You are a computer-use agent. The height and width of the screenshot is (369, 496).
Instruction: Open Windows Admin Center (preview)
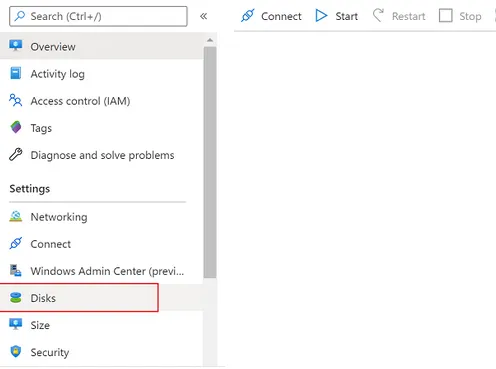click(101, 271)
